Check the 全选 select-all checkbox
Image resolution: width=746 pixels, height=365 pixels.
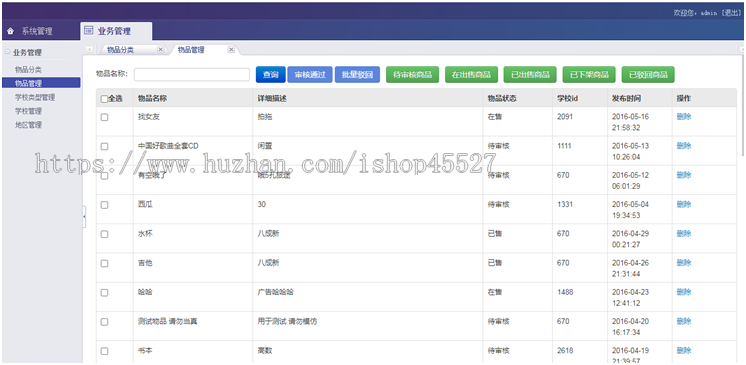[104, 99]
